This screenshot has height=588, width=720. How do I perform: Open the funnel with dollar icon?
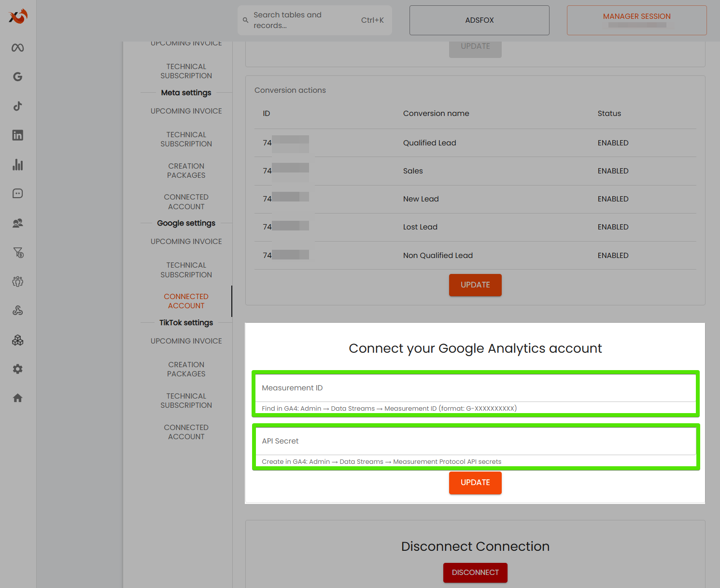[18, 252]
